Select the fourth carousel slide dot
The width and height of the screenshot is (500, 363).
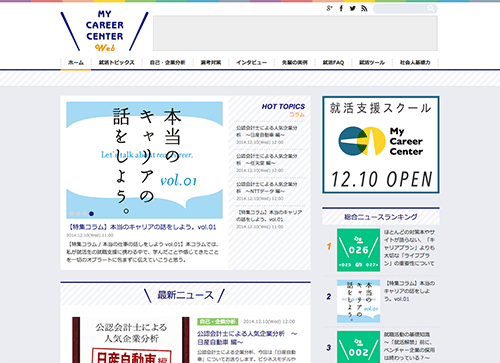point(91,214)
